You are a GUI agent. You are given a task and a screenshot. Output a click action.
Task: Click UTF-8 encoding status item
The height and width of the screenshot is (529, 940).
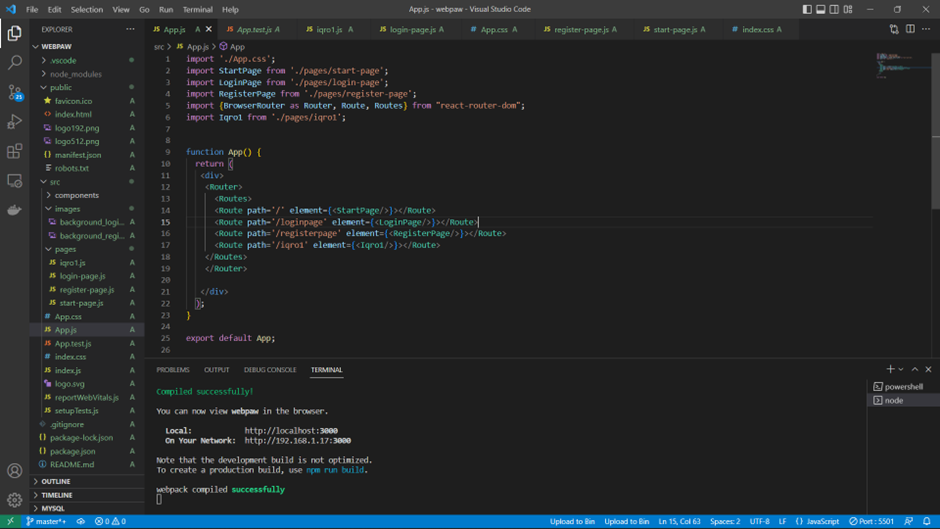click(x=760, y=522)
